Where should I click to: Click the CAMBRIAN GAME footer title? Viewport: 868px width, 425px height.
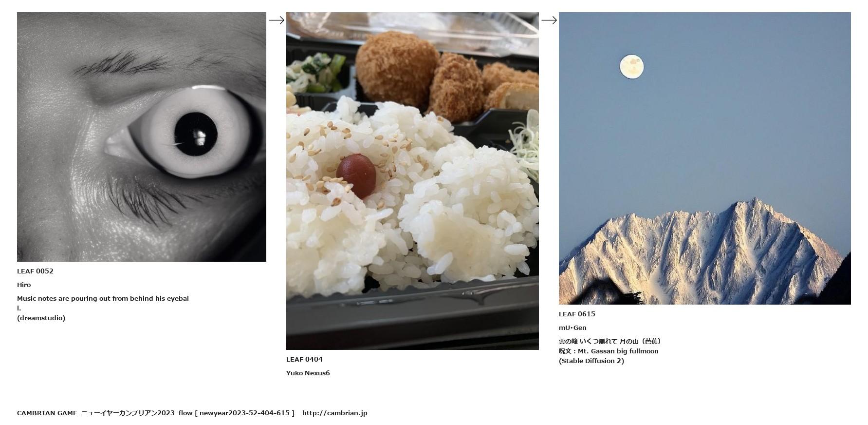tap(47, 413)
